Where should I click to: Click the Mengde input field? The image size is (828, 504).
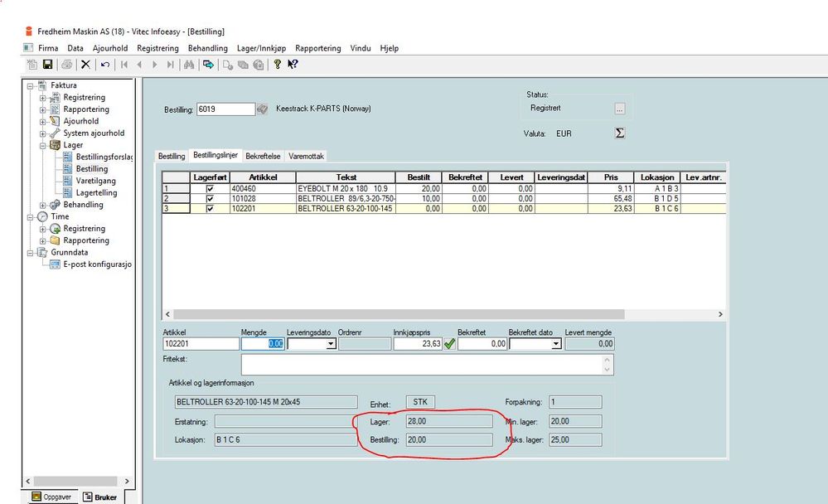(x=263, y=344)
